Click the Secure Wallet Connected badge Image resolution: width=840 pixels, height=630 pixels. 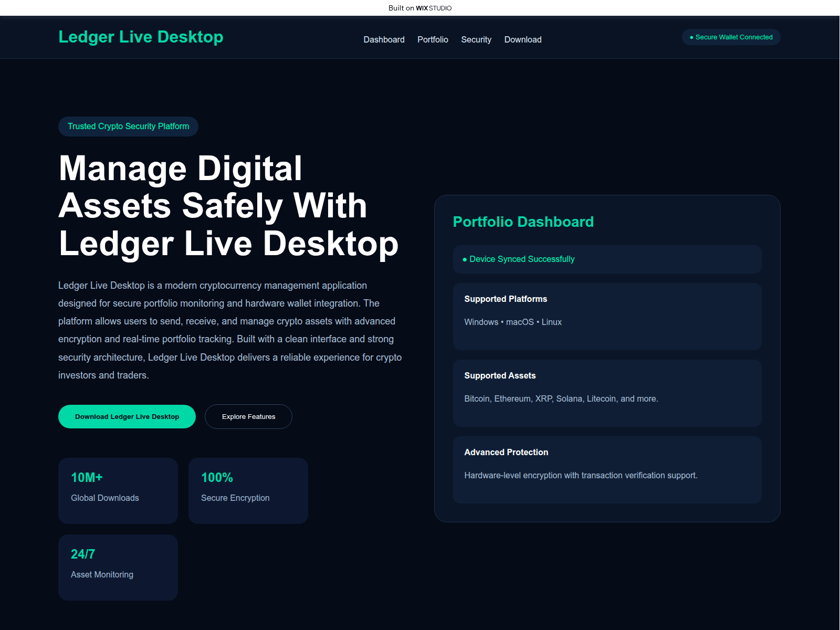[731, 37]
